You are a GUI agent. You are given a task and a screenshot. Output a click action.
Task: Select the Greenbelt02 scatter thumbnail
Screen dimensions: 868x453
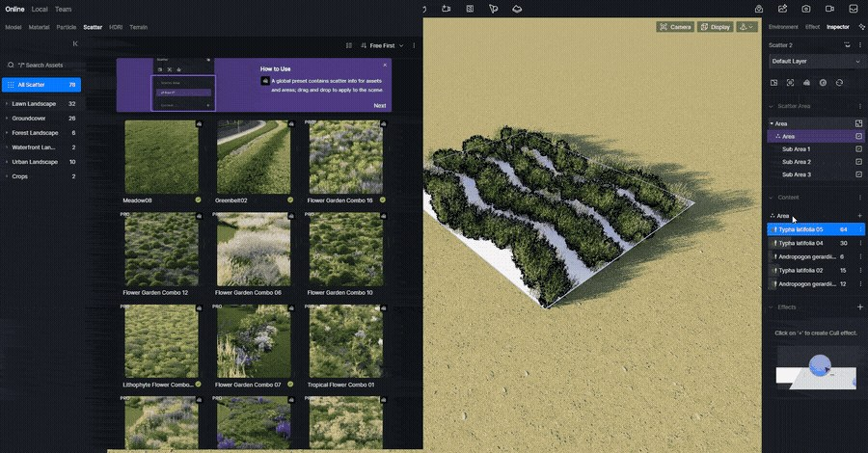click(254, 157)
